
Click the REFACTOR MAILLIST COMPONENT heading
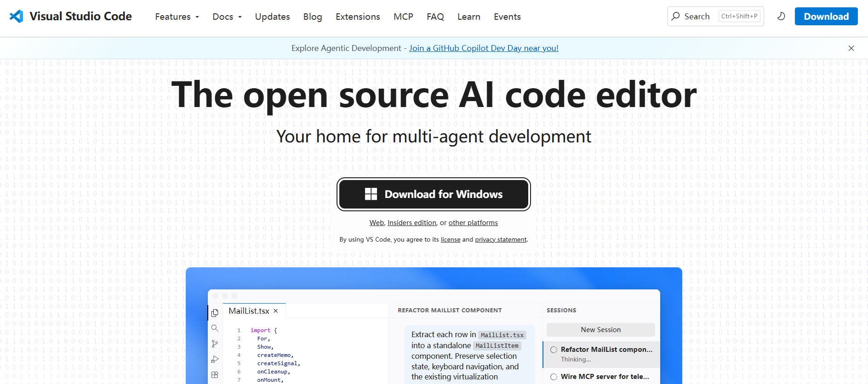tap(450, 311)
